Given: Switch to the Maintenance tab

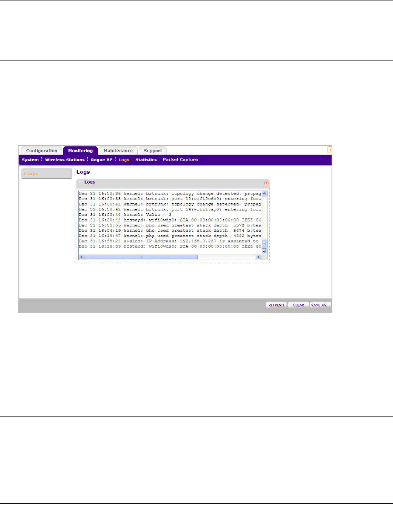Looking at the screenshot, I should (x=118, y=151).
